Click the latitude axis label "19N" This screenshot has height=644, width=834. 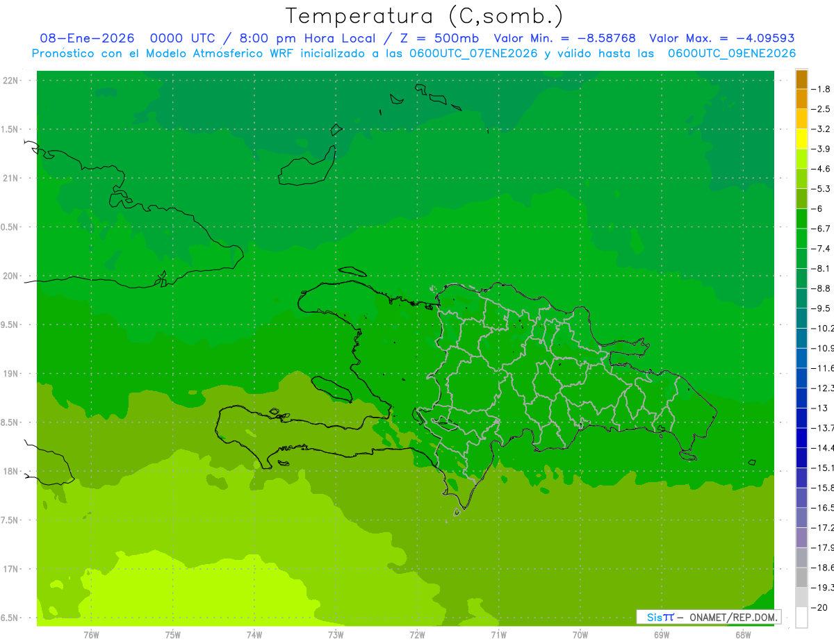click(11, 374)
